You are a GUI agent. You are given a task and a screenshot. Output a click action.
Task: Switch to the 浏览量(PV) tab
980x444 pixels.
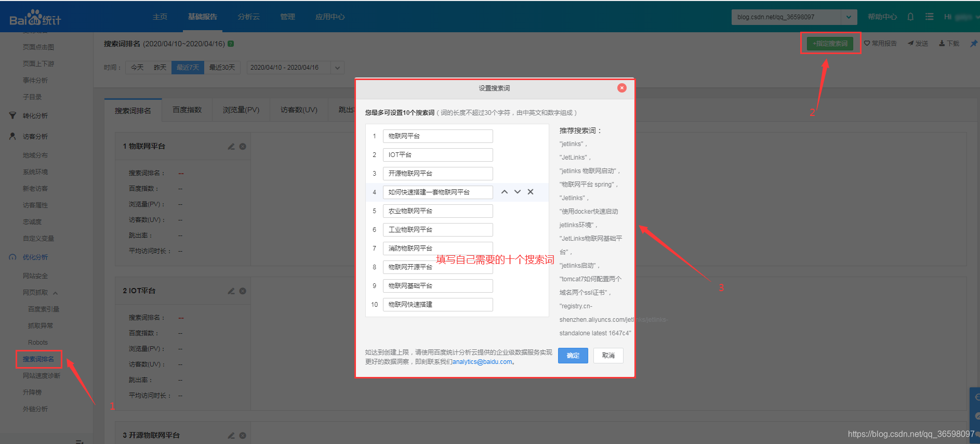241,110
